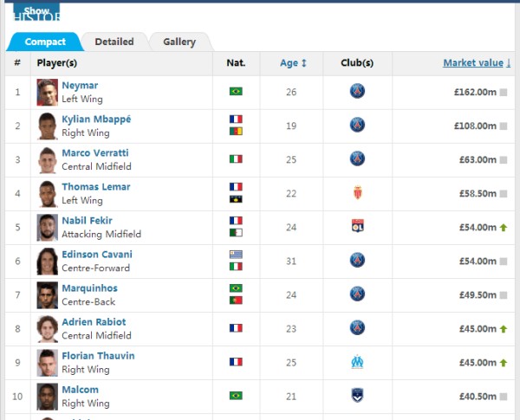This screenshot has height=420, width=520.
Task: Click the Brazil flag in Neymar's row
Action: pos(236,91)
